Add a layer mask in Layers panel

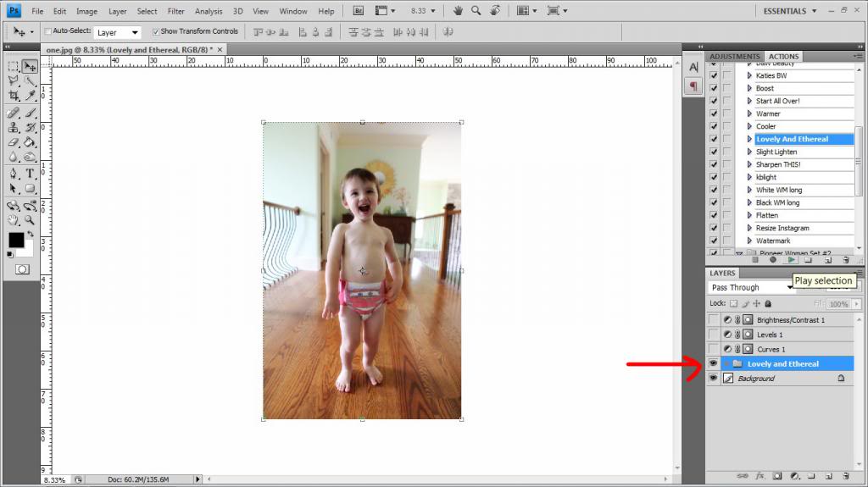point(777,476)
